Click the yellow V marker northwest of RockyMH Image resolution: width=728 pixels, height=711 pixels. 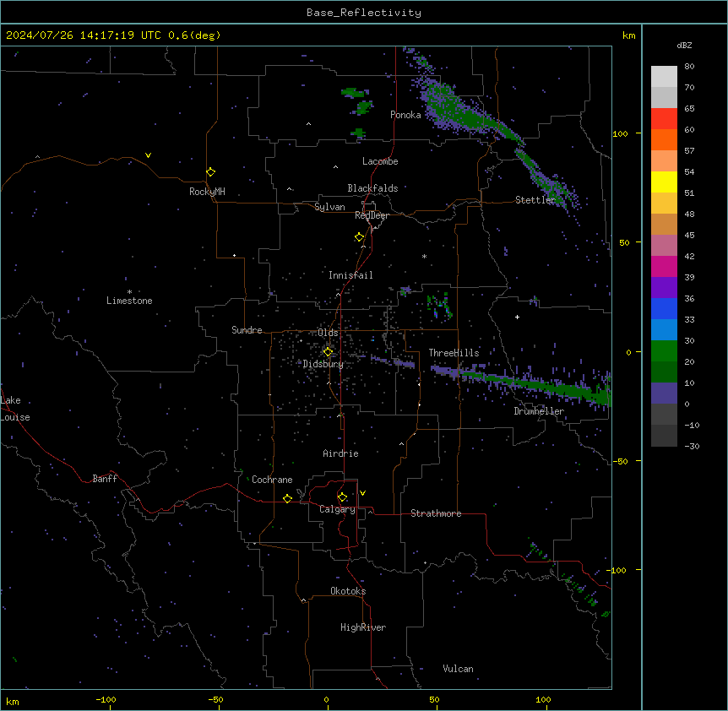148,155
